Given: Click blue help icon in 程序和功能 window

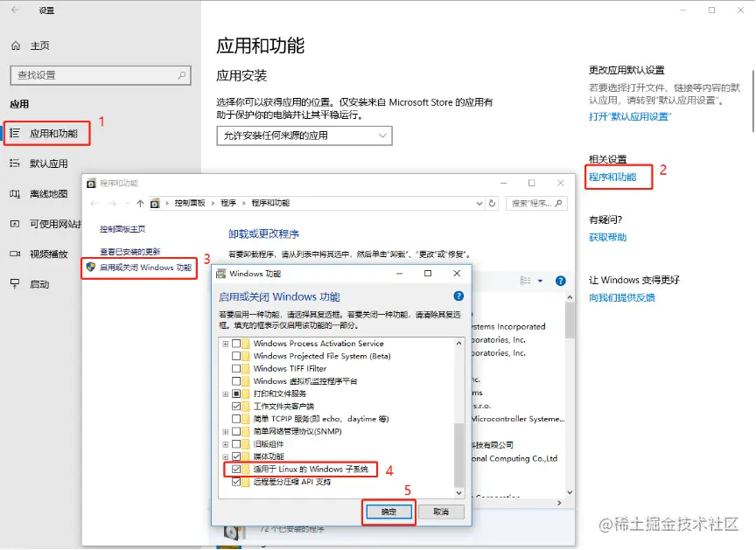Looking at the screenshot, I should tap(560, 281).
